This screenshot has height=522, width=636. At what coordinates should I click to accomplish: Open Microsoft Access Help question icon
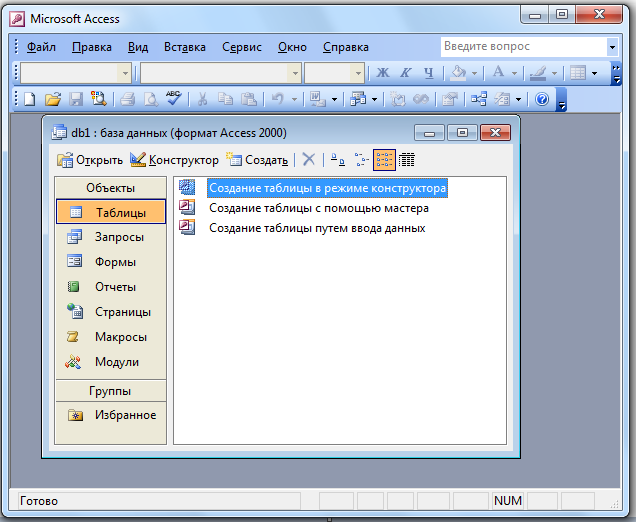[x=542, y=99]
